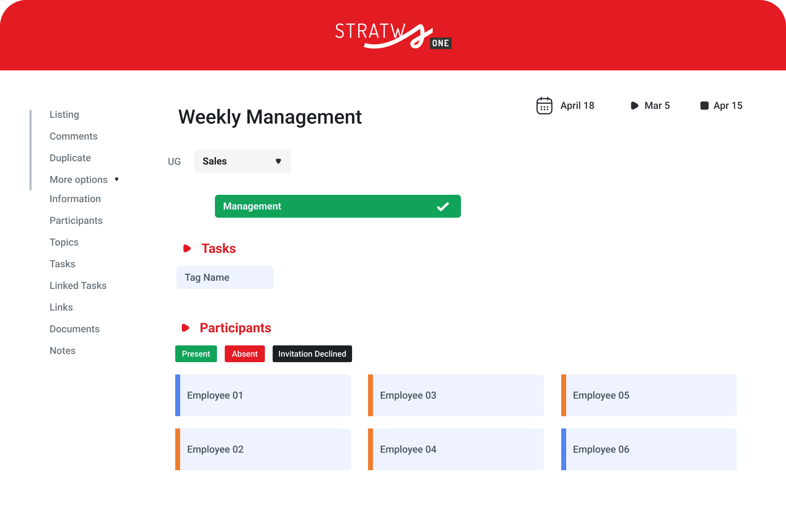Screen dimensions: 786x532
Task: Toggle the Invitation Declined filter
Action: tap(312, 354)
